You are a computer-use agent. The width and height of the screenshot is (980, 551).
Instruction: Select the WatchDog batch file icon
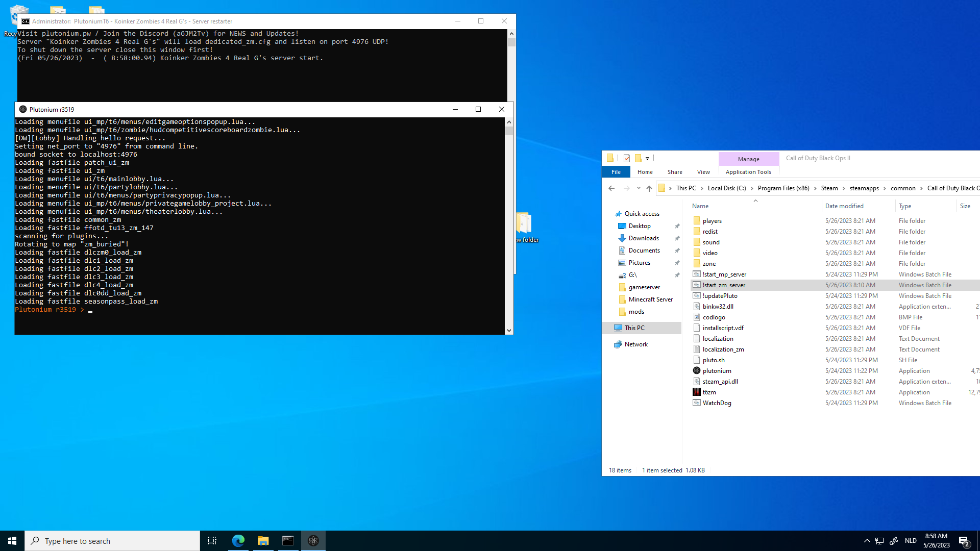[697, 403]
